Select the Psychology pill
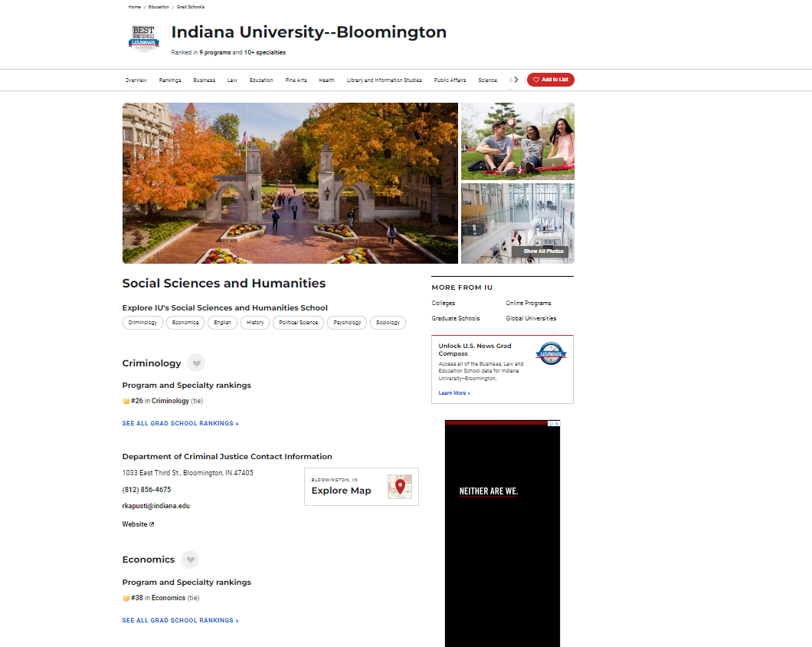The width and height of the screenshot is (812, 647). point(347,323)
